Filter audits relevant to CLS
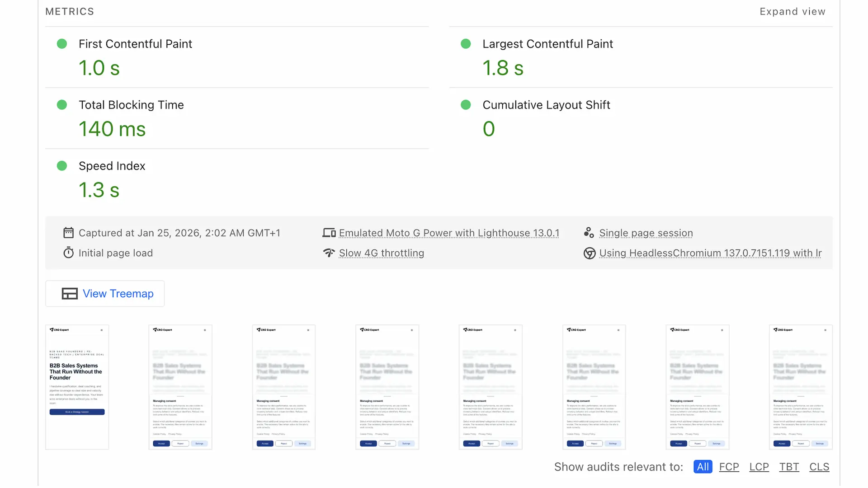The width and height of the screenshot is (868, 488). coord(819,467)
